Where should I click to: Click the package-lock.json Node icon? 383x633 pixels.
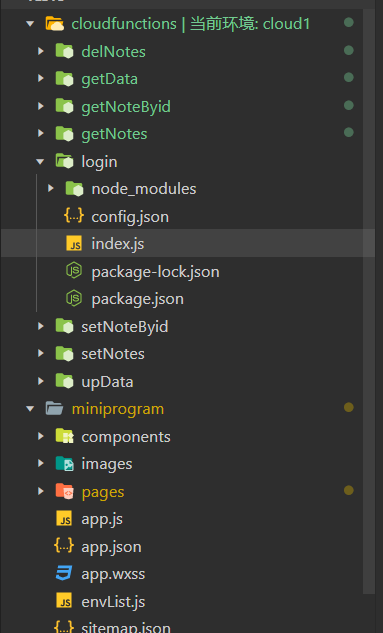tap(74, 271)
